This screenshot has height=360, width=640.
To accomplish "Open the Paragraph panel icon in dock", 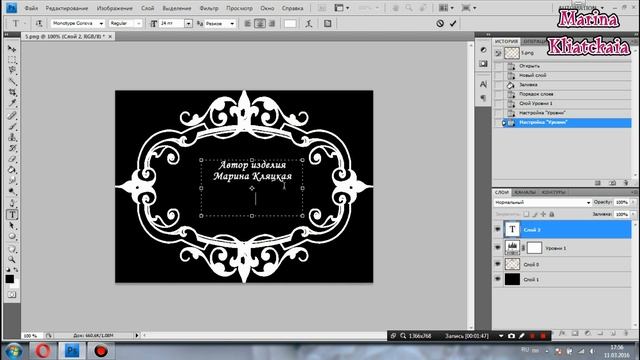I will [x=483, y=98].
